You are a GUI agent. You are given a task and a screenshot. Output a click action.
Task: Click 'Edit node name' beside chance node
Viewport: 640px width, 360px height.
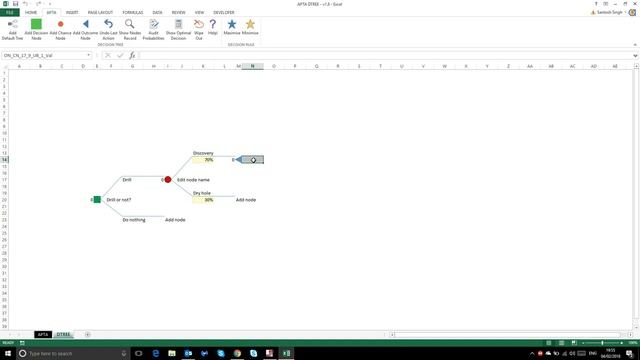click(x=193, y=180)
